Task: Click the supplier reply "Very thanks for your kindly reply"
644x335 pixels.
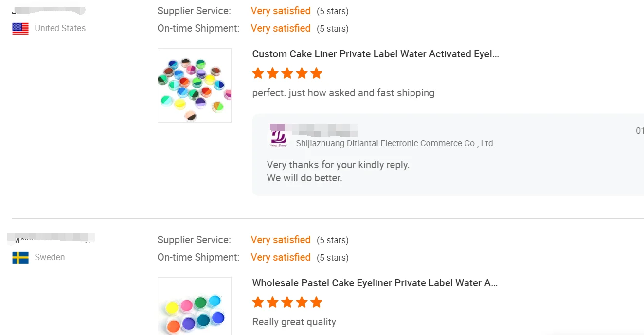Action: [x=338, y=165]
